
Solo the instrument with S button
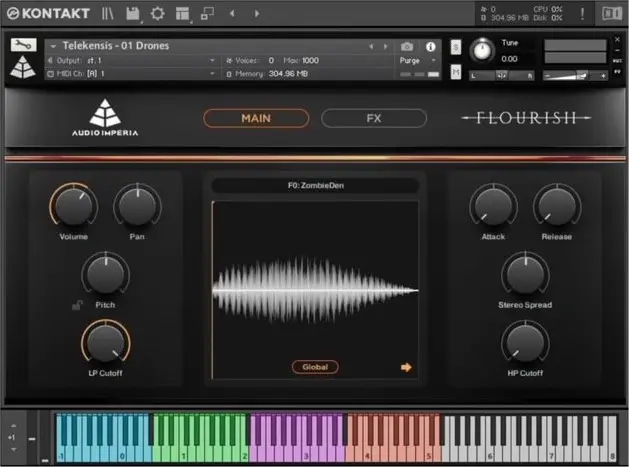click(x=456, y=47)
